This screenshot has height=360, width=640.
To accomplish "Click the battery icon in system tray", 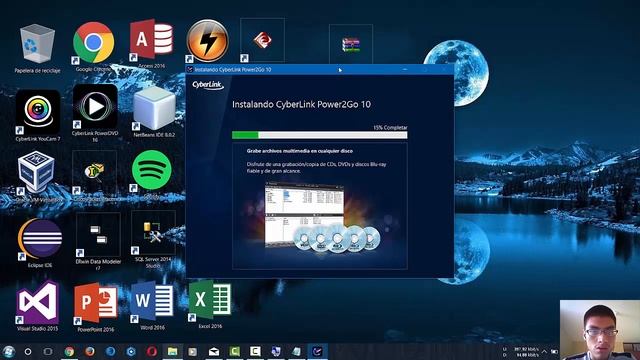I will coord(554,351).
